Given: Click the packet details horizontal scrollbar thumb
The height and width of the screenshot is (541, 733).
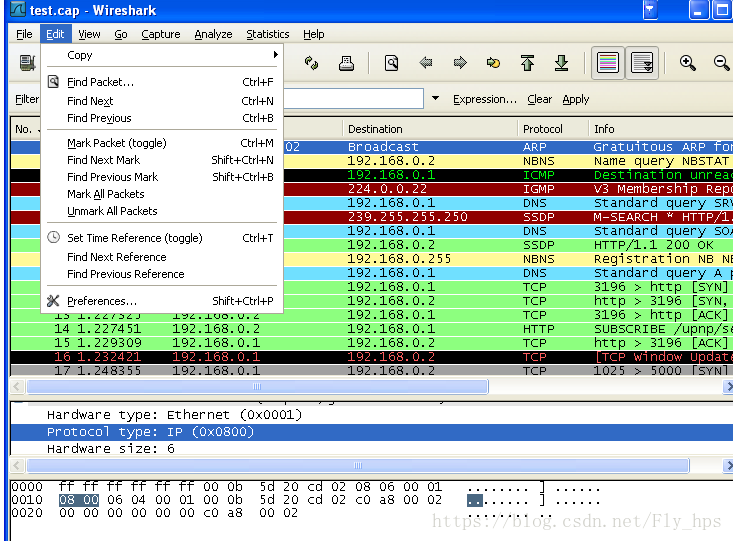Looking at the screenshot, I should 358,466.
